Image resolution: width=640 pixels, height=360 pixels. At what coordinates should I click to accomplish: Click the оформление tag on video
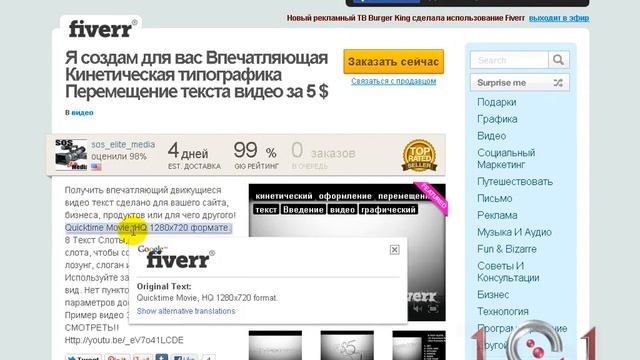(x=345, y=196)
